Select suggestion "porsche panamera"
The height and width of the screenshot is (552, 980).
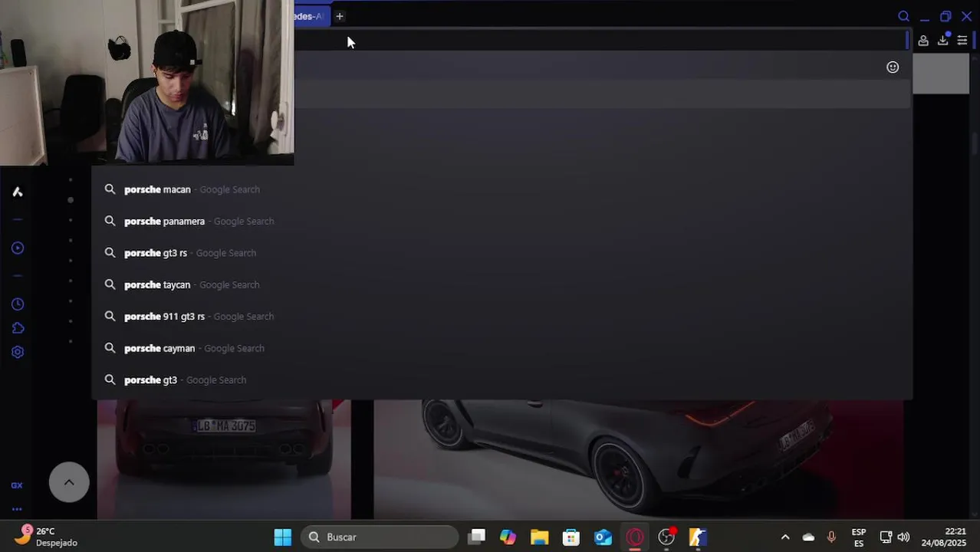click(502, 221)
